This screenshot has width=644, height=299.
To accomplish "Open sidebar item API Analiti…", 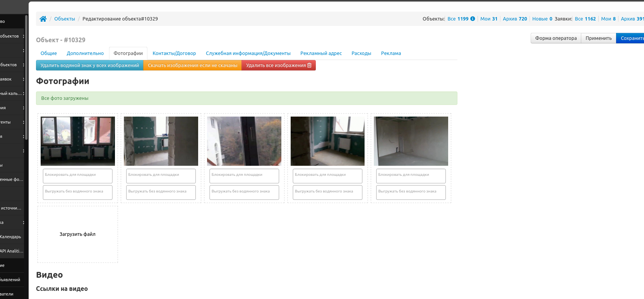I will pos(12,251).
